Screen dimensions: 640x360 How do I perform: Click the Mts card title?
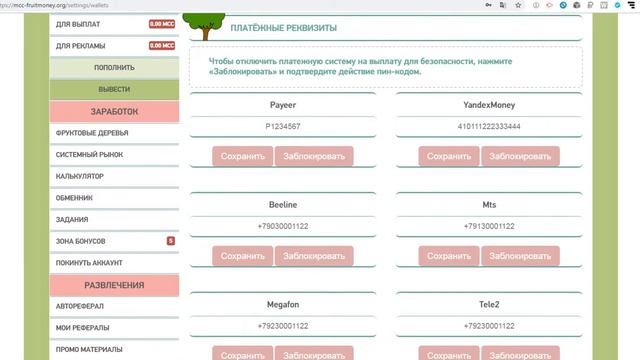(489, 205)
